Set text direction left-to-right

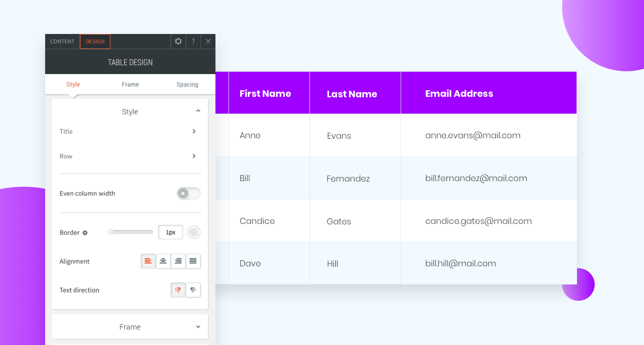pyautogui.click(x=178, y=290)
